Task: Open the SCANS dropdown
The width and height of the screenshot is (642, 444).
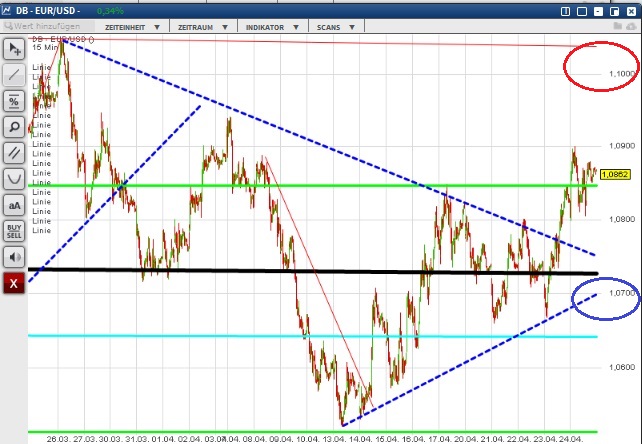Action: (x=336, y=27)
